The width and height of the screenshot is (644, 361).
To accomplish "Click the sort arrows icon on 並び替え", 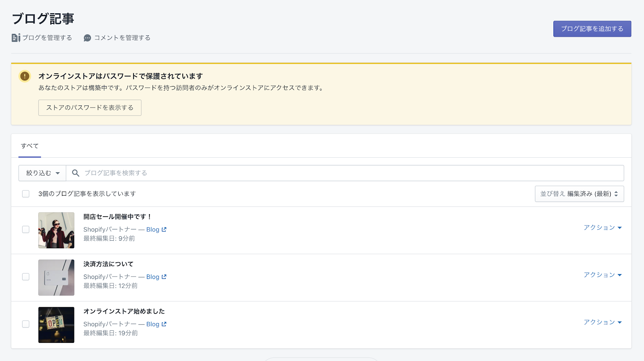I will [x=616, y=194].
